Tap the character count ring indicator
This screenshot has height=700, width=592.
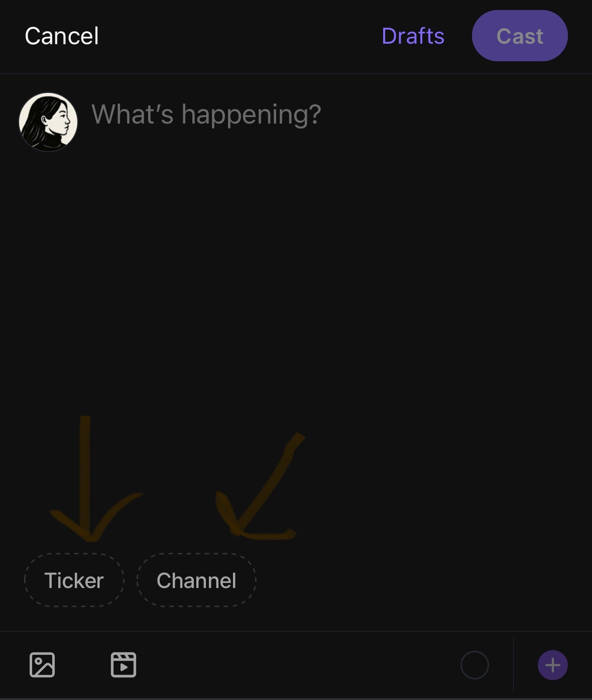click(474, 665)
